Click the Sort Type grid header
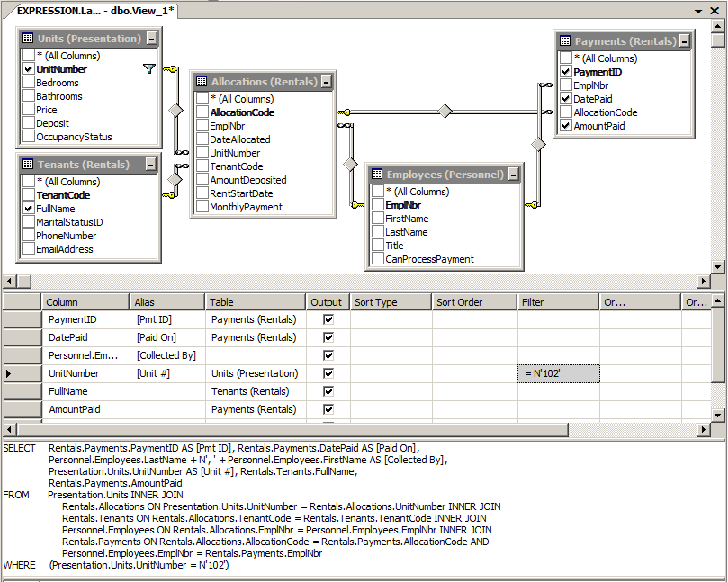This screenshot has height=582, width=728. tap(391, 302)
